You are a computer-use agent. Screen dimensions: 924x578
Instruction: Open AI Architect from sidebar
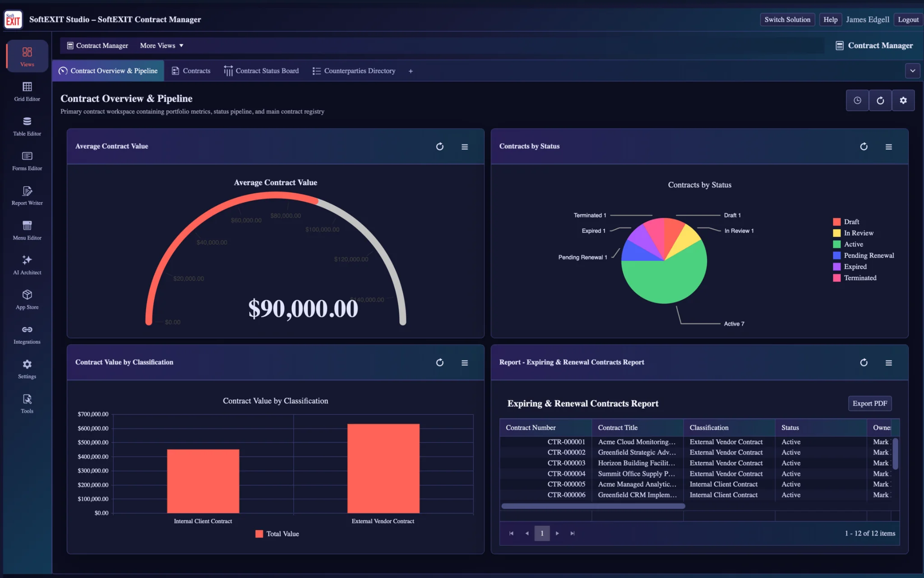point(27,265)
